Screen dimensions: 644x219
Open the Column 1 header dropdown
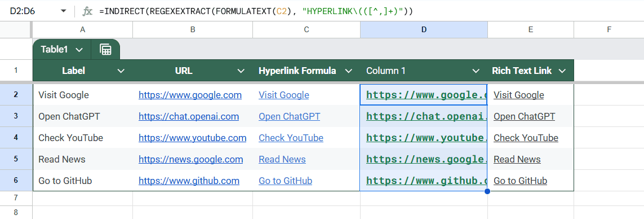pos(476,71)
